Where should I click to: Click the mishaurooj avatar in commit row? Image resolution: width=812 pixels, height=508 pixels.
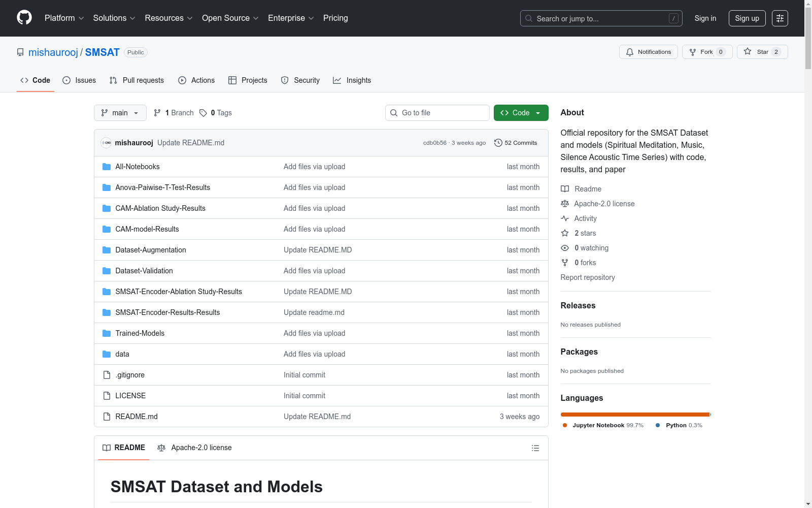tap(106, 143)
